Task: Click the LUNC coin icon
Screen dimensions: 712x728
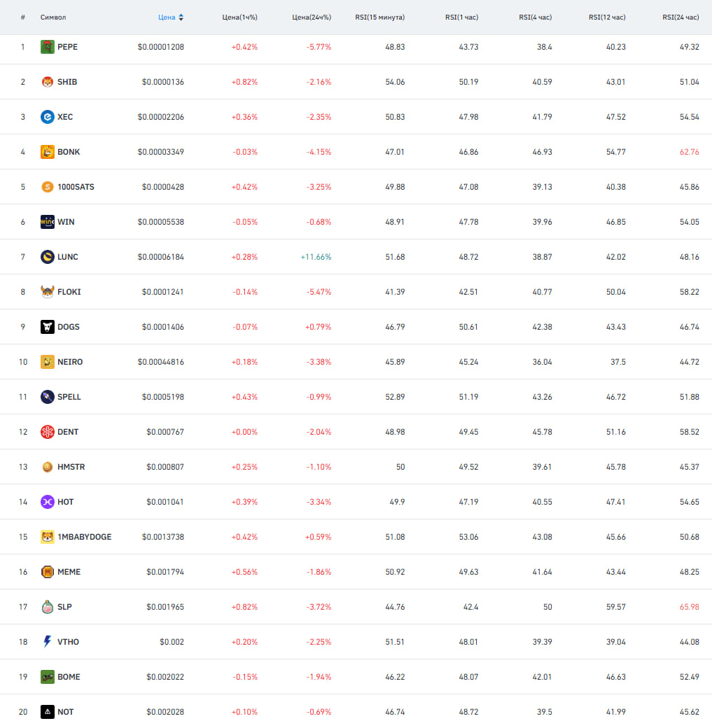Action: [x=48, y=257]
